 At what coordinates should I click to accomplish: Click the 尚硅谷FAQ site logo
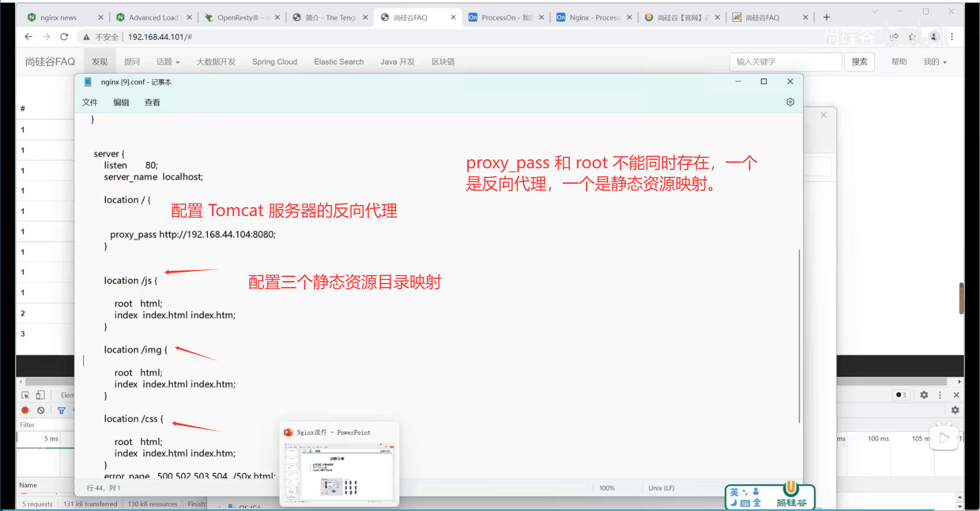coord(50,62)
